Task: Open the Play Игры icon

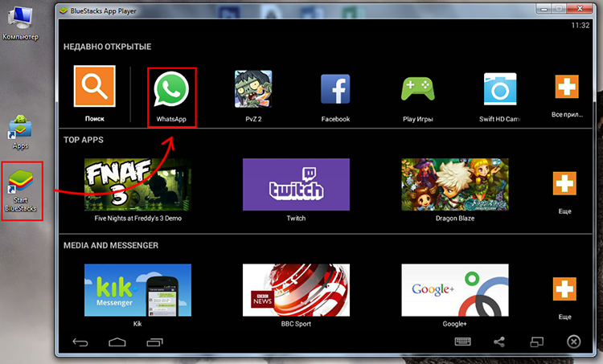Action: pyautogui.click(x=417, y=88)
